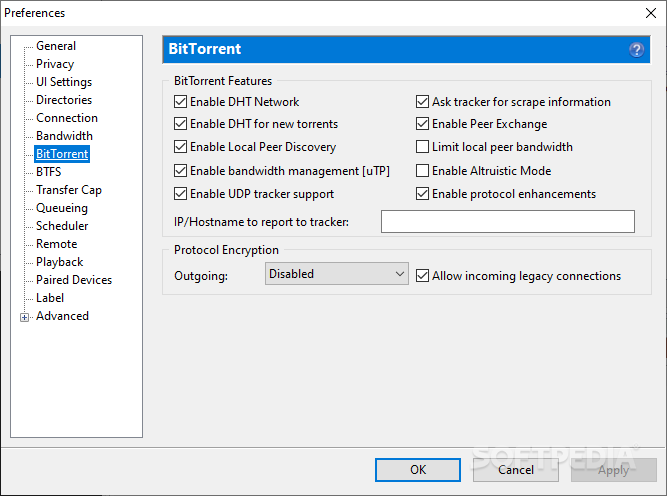Open the Outgoing encryption dropdown
Viewport: 667px width, 496px height.
point(336,274)
